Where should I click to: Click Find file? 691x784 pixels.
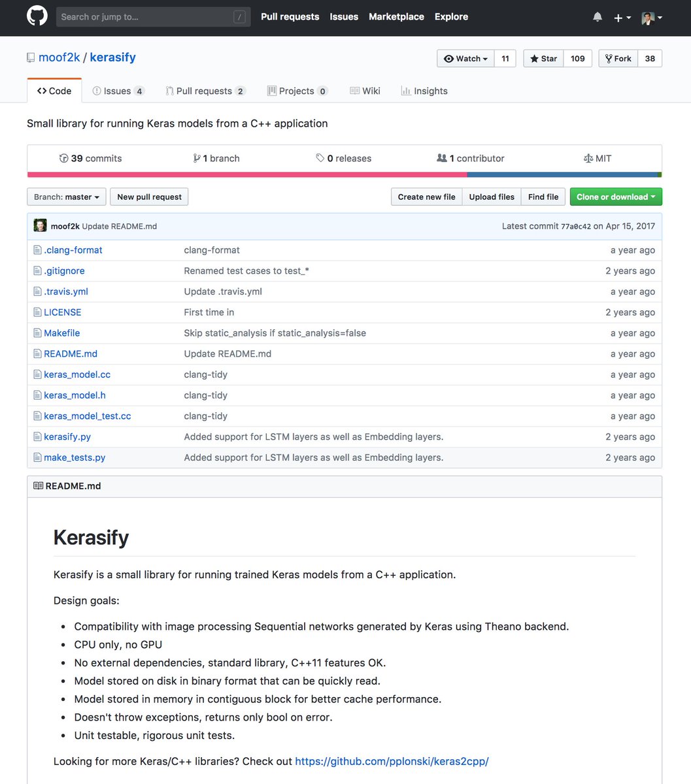pos(543,197)
